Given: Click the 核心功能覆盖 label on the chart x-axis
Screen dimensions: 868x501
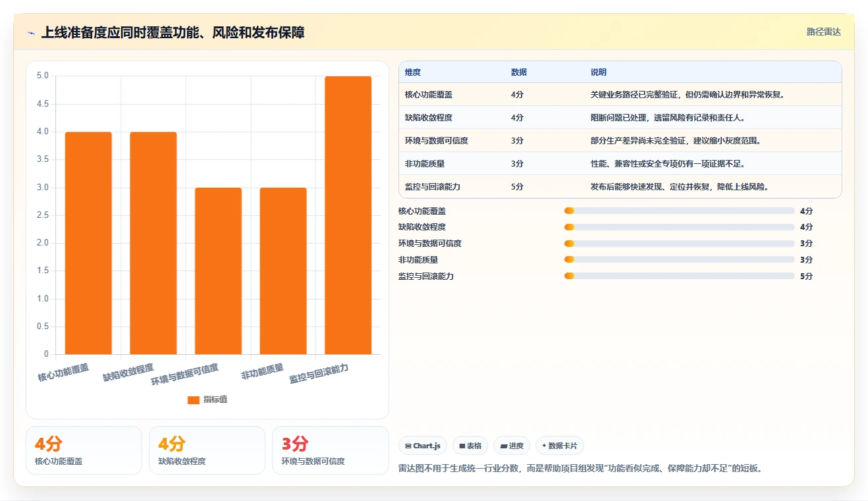Looking at the screenshot, I should point(63,373).
